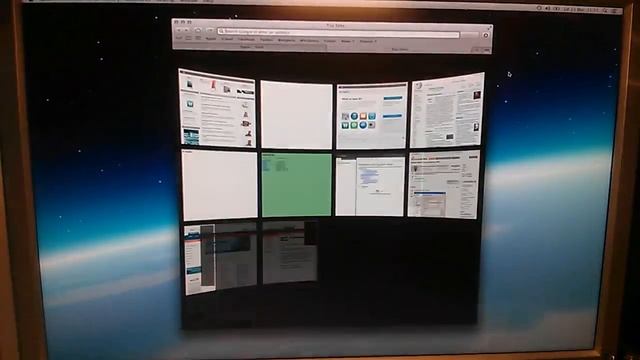Enter full screen with the window's corner arrows
The width and height of the screenshot is (640, 360).
(x=489, y=28)
